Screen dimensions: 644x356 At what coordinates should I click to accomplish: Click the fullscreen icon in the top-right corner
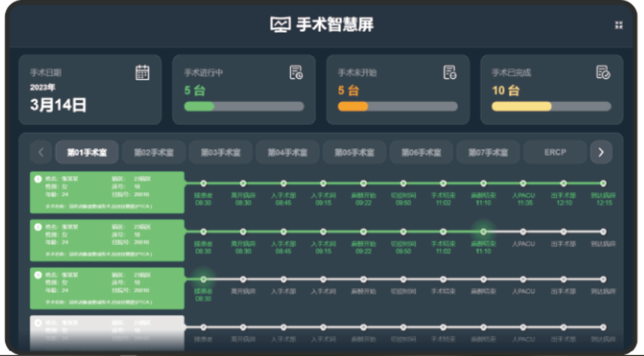618,25
